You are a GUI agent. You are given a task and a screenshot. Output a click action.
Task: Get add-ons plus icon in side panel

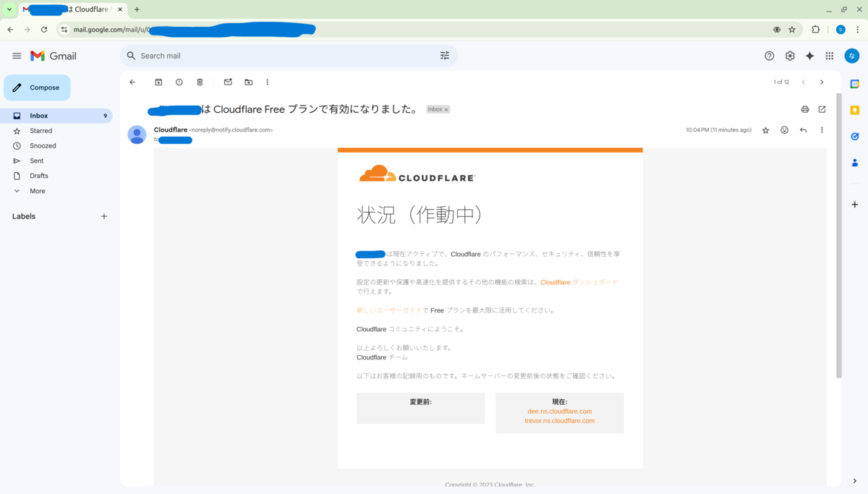(x=855, y=205)
